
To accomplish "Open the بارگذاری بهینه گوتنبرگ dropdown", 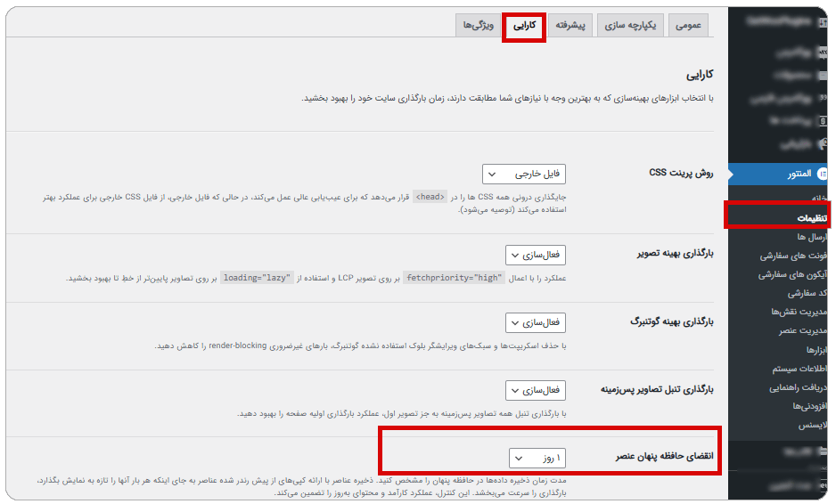I will point(536,323).
